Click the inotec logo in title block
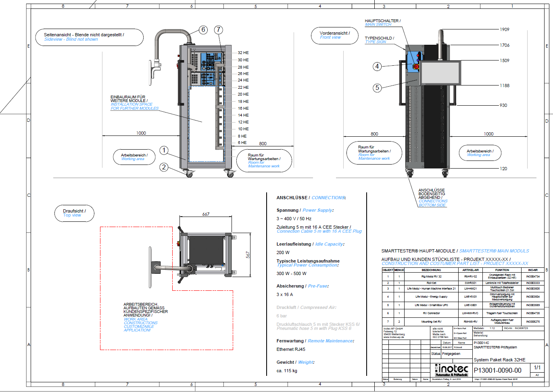 (451, 370)
